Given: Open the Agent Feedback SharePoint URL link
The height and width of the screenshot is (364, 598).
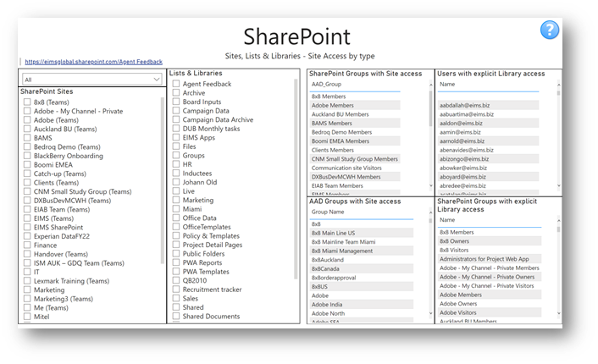Looking at the screenshot, I should pos(93,61).
